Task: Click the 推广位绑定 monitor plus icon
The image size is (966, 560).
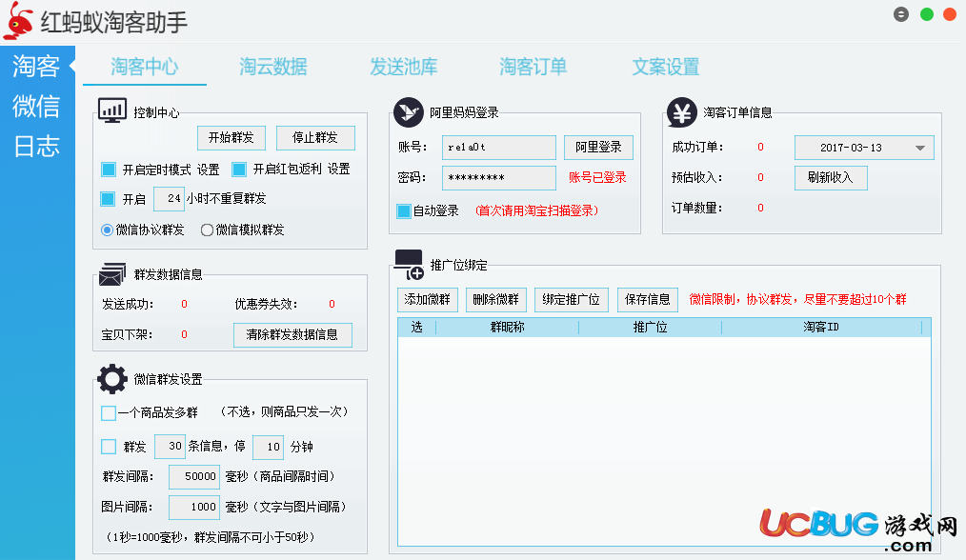Action: pos(409,265)
